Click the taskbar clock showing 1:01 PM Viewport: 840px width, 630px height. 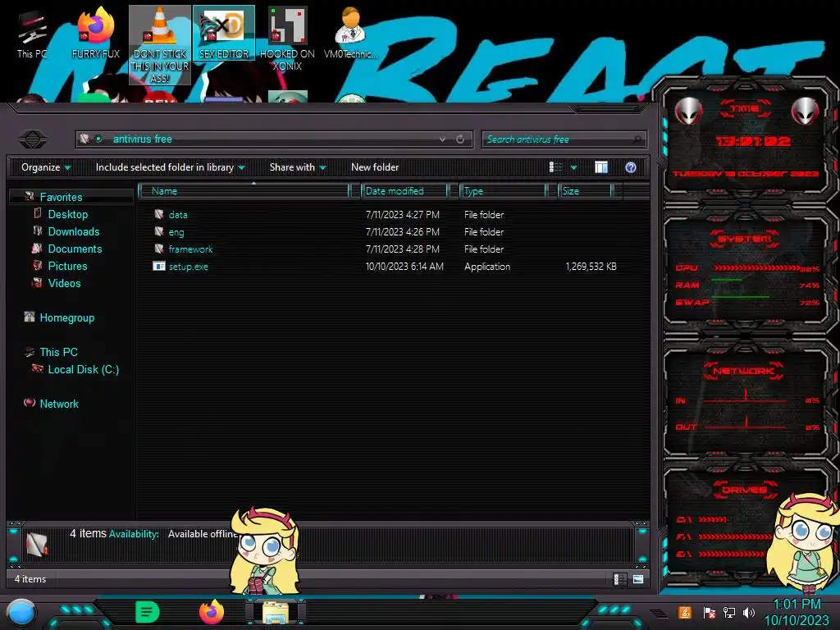tap(797, 605)
